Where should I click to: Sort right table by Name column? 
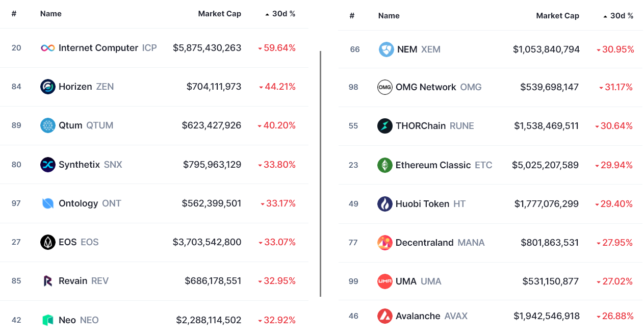click(x=389, y=16)
